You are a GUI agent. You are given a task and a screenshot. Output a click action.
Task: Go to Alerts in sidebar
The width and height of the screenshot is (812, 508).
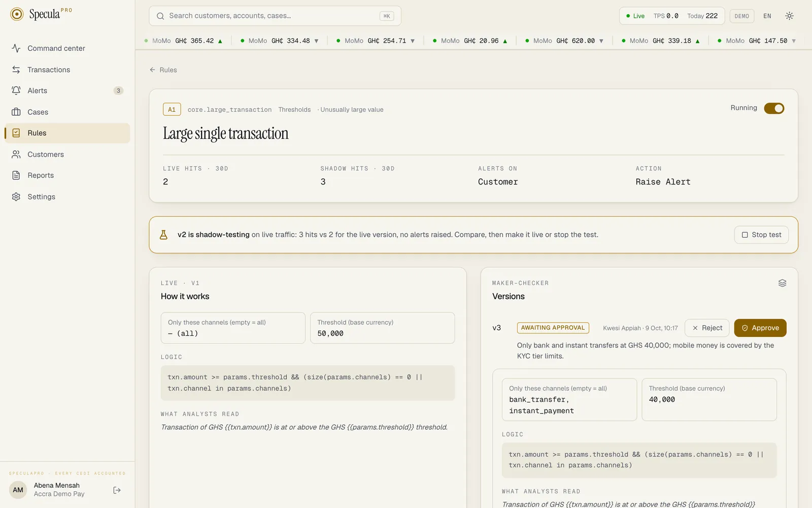pyautogui.click(x=67, y=90)
